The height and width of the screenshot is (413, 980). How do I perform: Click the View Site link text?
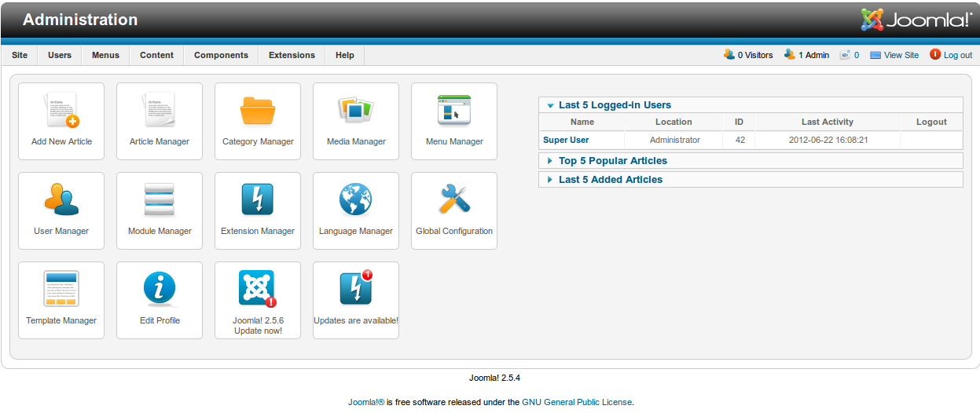[x=901, y=56]
